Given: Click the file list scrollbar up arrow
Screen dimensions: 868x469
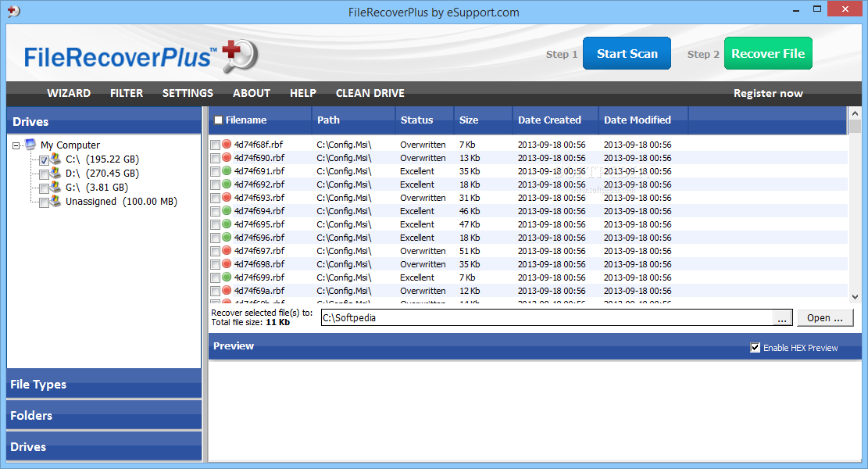Looking at the screenshot, I should (x=855, y=113).
